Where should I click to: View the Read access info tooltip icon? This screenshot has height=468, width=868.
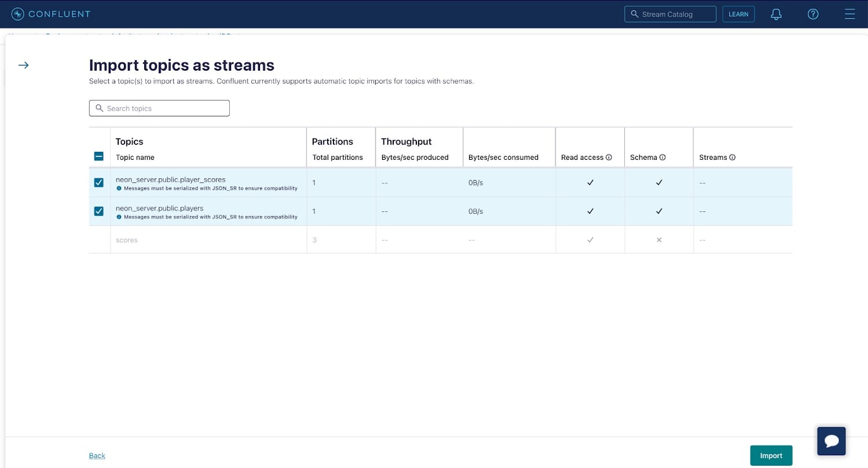point(609,157)
